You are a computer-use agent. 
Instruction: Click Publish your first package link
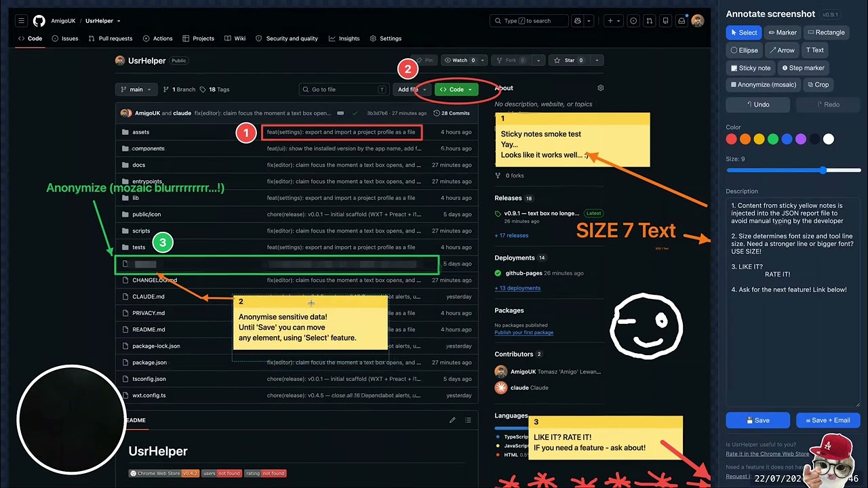tap(524, 333)
